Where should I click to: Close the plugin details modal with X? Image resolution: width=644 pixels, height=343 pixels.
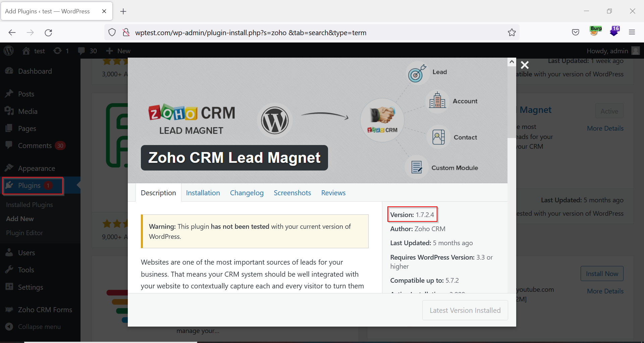point(525,65)
